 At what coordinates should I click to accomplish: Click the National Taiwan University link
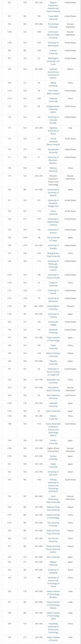pyautogui.click(x=53, y=354)
